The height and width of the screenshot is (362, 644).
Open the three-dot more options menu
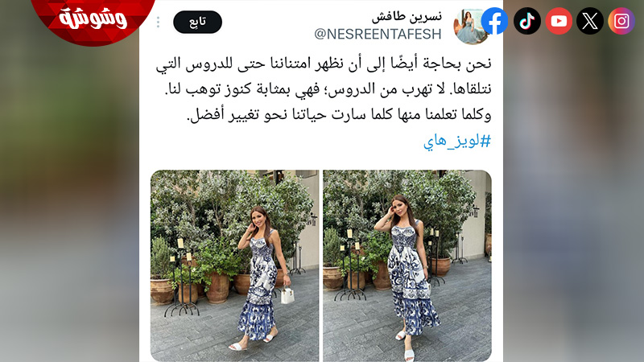(x=158, y=23)
